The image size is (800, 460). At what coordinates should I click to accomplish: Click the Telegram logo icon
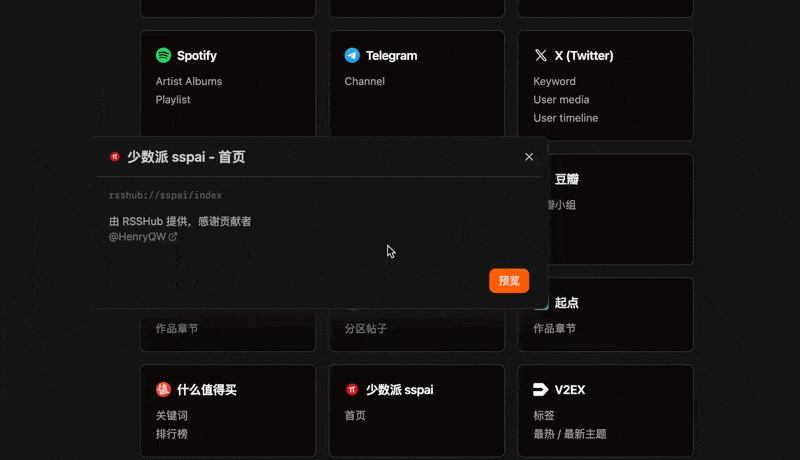pyautogui.click(x=352, y=56)
